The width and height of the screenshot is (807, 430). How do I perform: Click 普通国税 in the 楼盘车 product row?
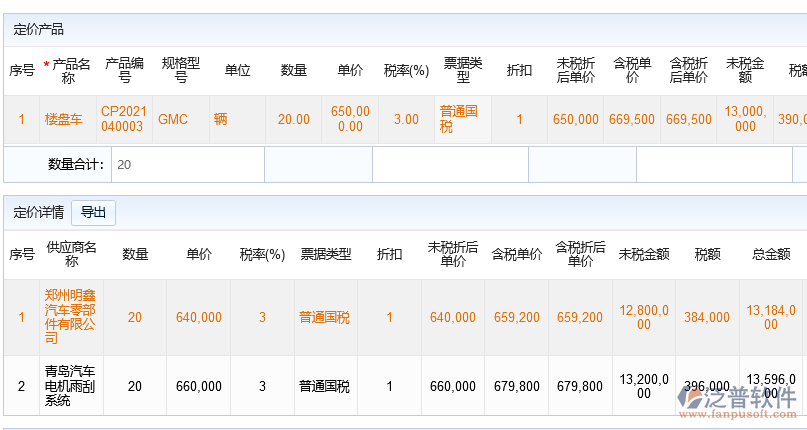point(459,119)
